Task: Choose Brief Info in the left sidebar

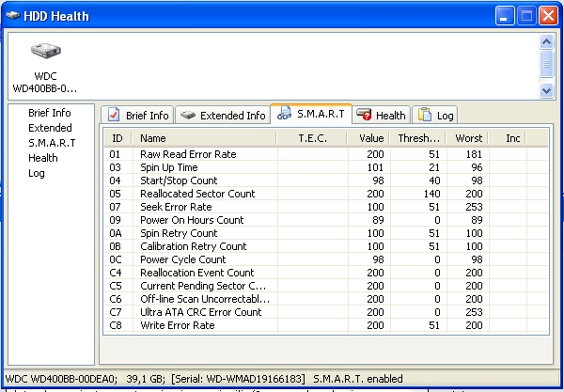Action: coord(50,113)
